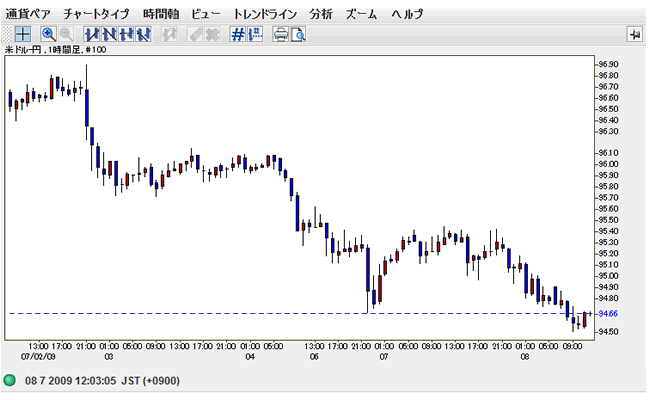
Task: Click the status bar timestamp 12:03:05 JST
Action: (102, 381)
